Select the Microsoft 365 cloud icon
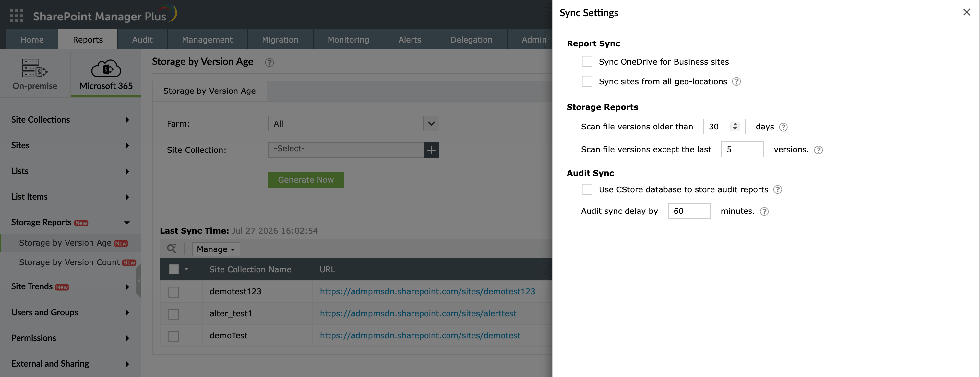This screenshot has height=377, width=980. 106,68
